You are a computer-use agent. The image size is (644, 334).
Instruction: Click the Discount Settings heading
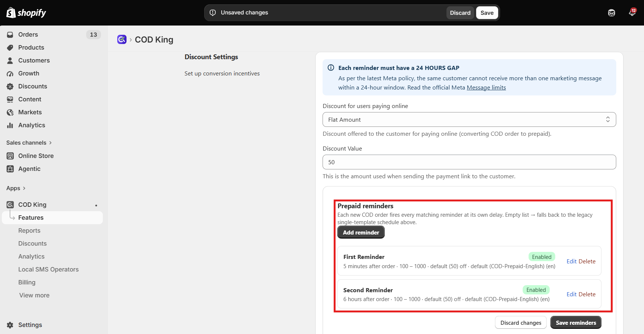211,57
